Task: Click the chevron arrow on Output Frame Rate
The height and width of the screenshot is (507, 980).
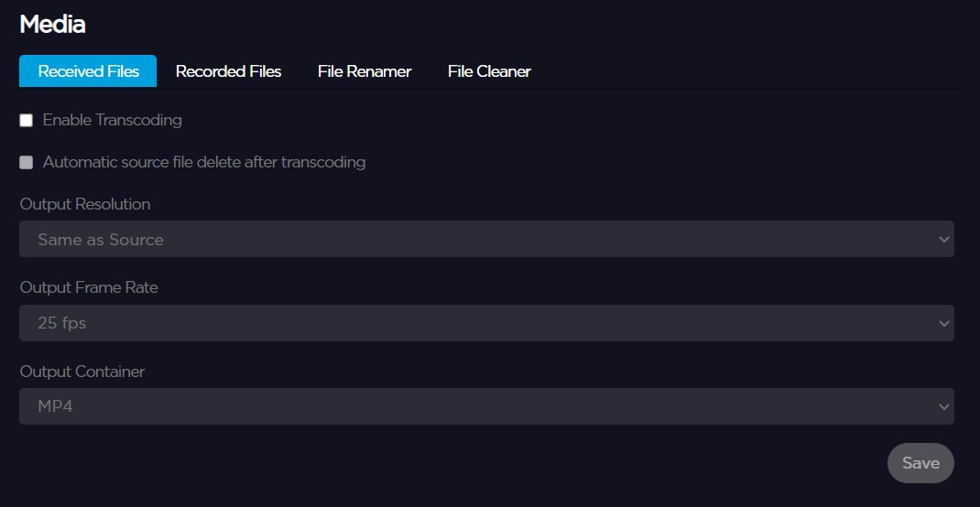Action: tap(944, 323)
